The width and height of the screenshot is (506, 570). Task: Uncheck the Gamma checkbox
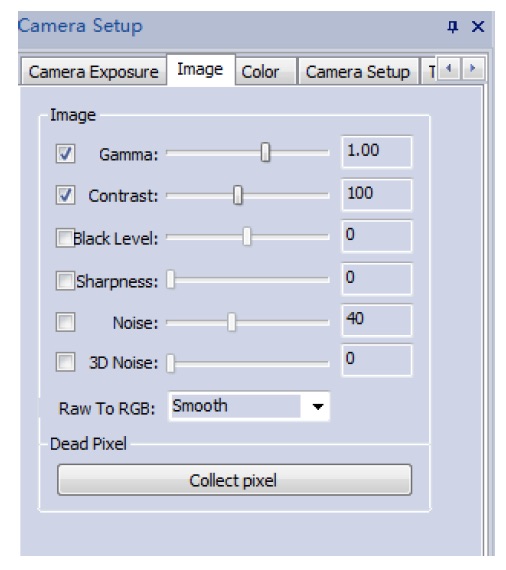(65, 153)
